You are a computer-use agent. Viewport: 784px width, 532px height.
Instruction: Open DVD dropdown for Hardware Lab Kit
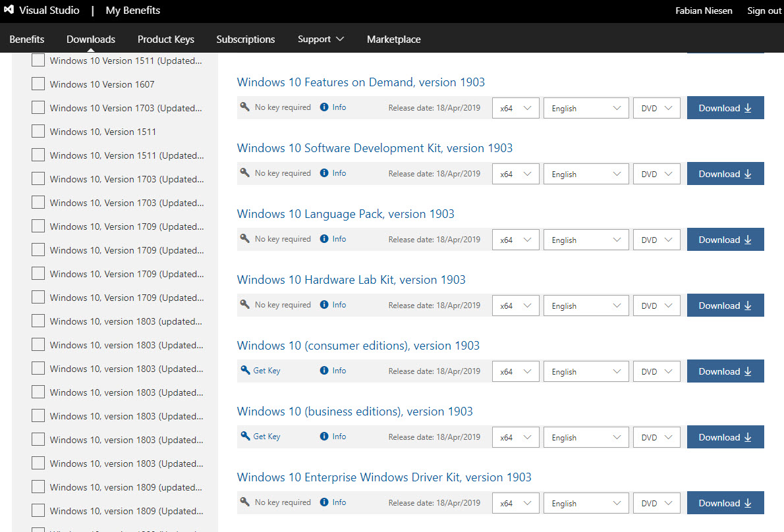pos(656,306)
